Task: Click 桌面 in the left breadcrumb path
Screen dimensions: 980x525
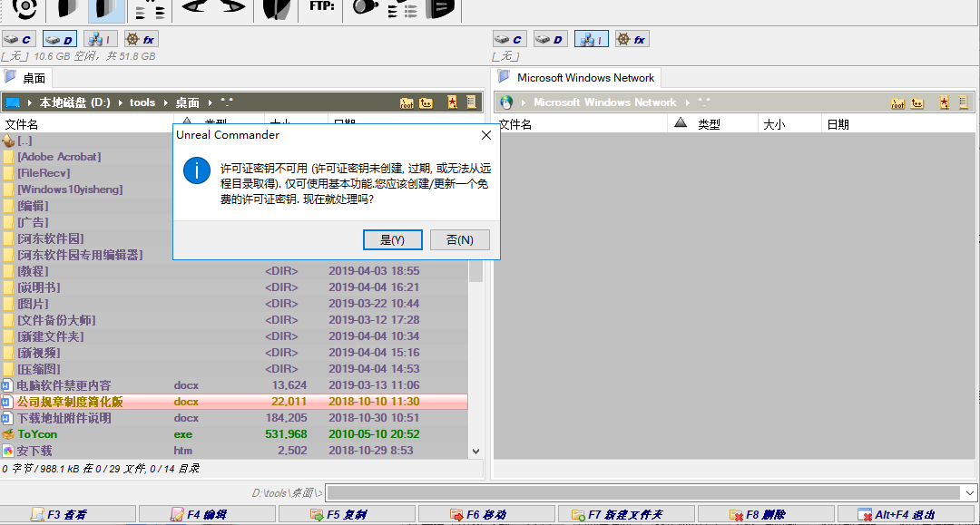Action: (x=188, y=102)
